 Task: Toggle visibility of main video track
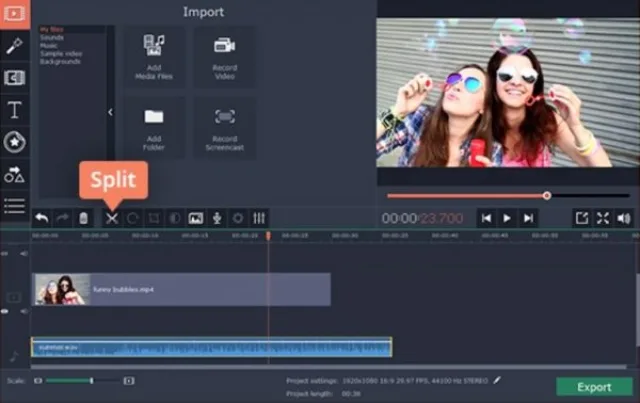coord(5,312)
